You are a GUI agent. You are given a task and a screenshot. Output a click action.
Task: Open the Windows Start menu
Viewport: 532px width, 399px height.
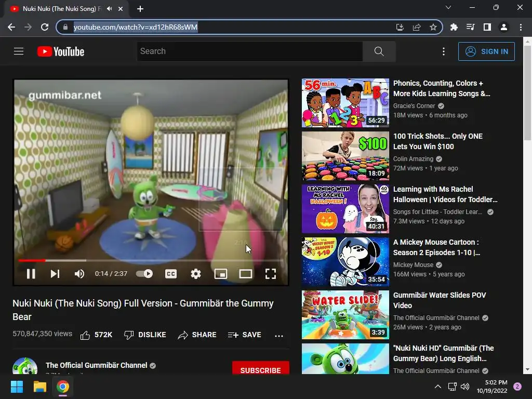click(17, 387)
